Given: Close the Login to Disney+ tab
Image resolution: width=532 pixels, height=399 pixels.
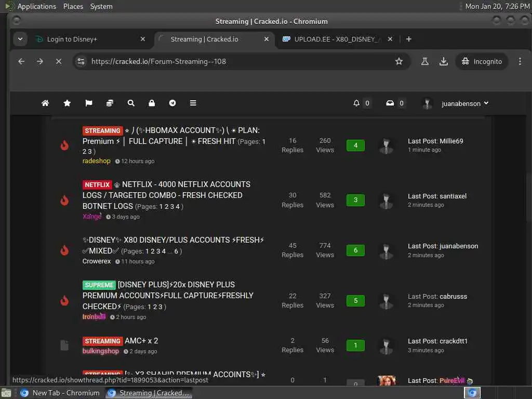Looking at the screenshot, I should [143, 39].
